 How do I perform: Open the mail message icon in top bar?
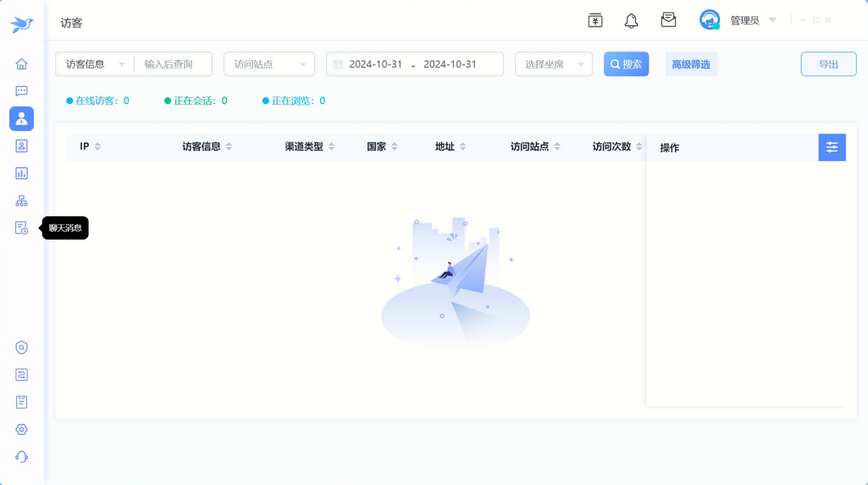pos(668,20)
